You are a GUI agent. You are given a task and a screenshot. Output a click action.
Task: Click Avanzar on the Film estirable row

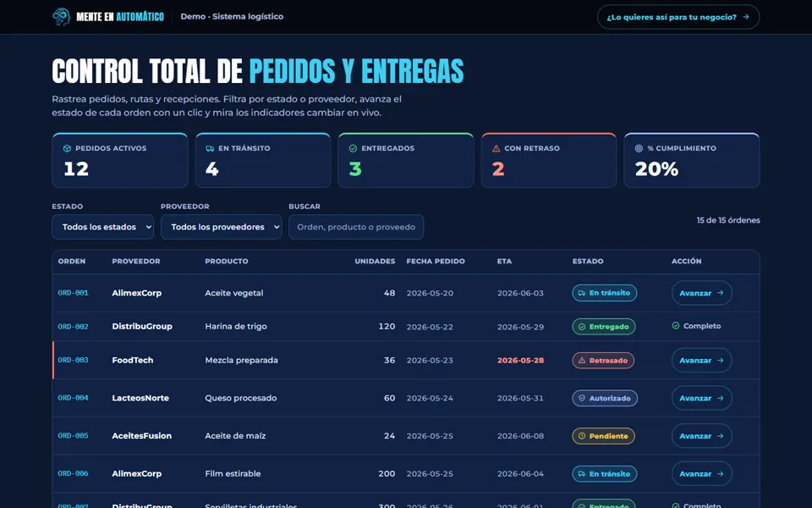(702, 474)
